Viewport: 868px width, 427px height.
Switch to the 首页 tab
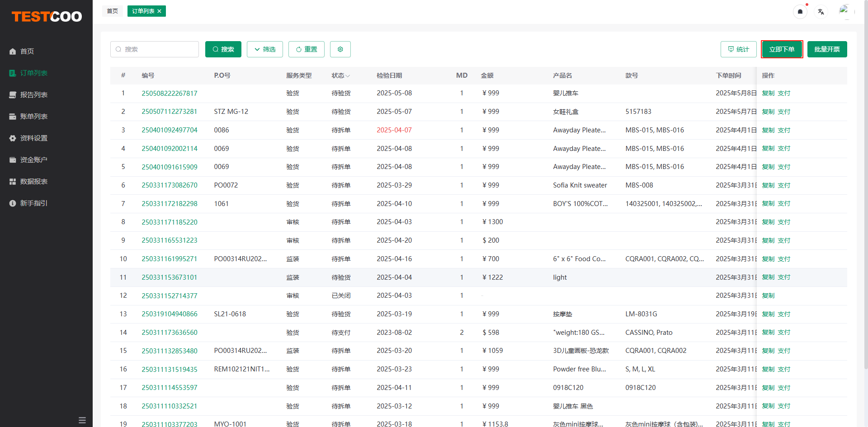click(113, 11)
